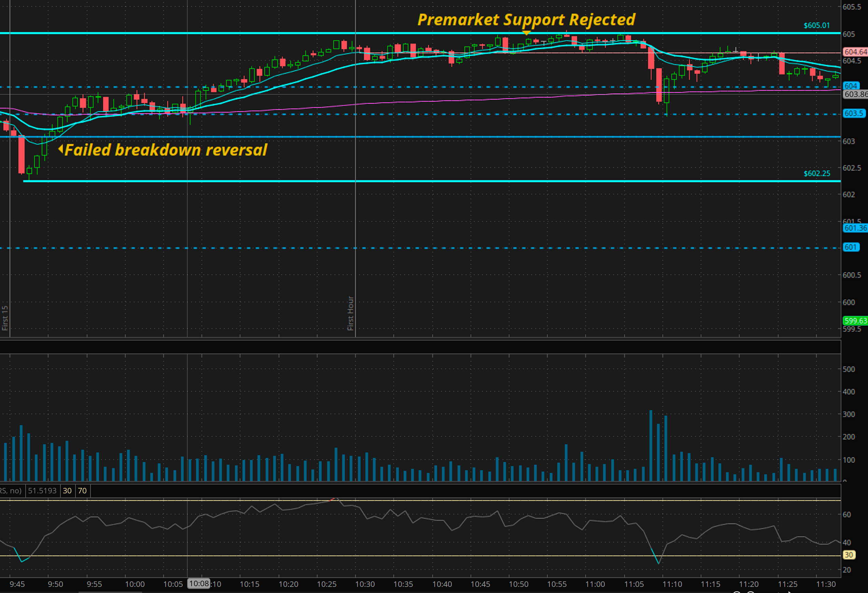Select the blue 601.36 price axis bubble
Viewport: 868px width, 593px height.
coord(855,228)
